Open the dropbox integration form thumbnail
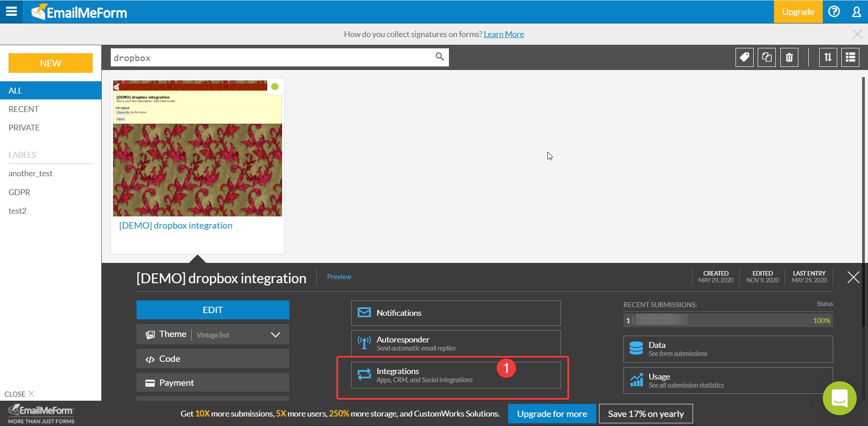 (198, 148)
